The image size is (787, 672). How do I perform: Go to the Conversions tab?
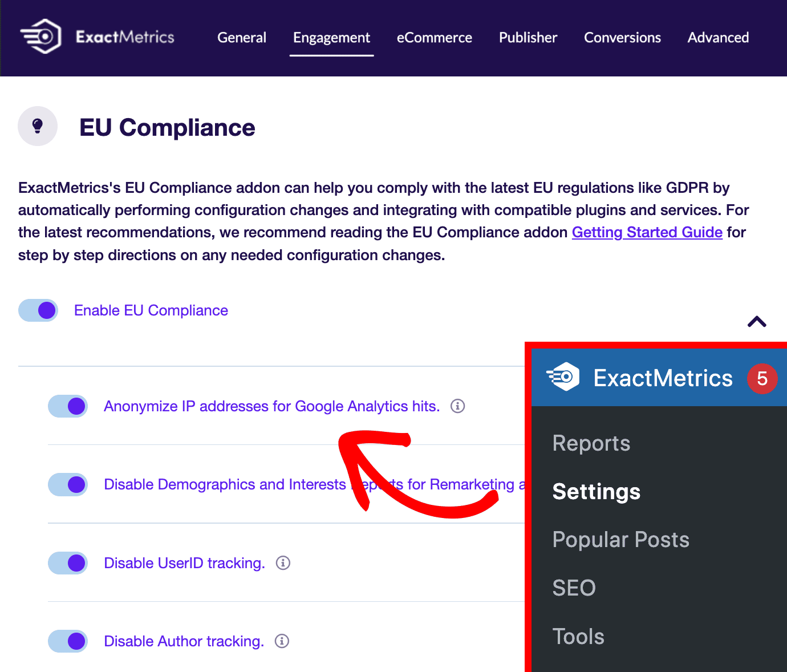click(x=622, y=38)
